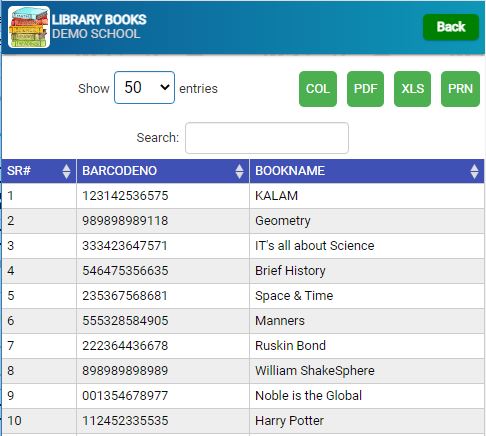Click the Ruskin Bond book entry
This screenshot has width=486, height=436.
[x=290, y=346]
